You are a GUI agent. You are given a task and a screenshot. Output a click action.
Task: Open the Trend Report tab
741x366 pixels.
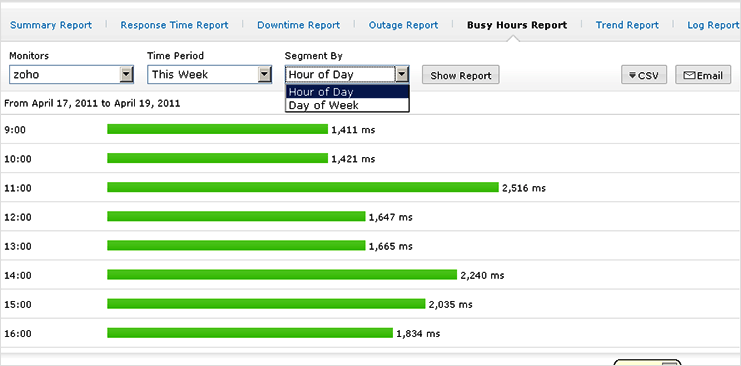[x=627, y=25]
